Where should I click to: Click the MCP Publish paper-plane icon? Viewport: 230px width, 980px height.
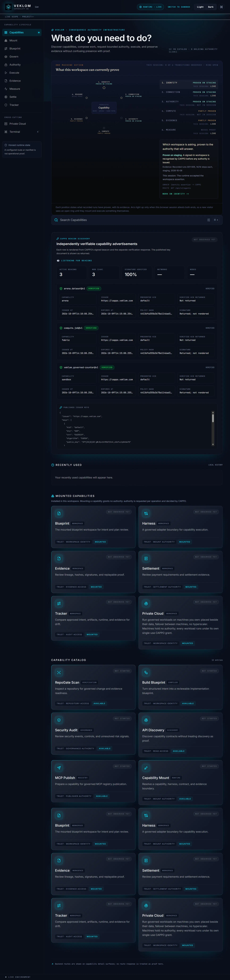point(59,768)
